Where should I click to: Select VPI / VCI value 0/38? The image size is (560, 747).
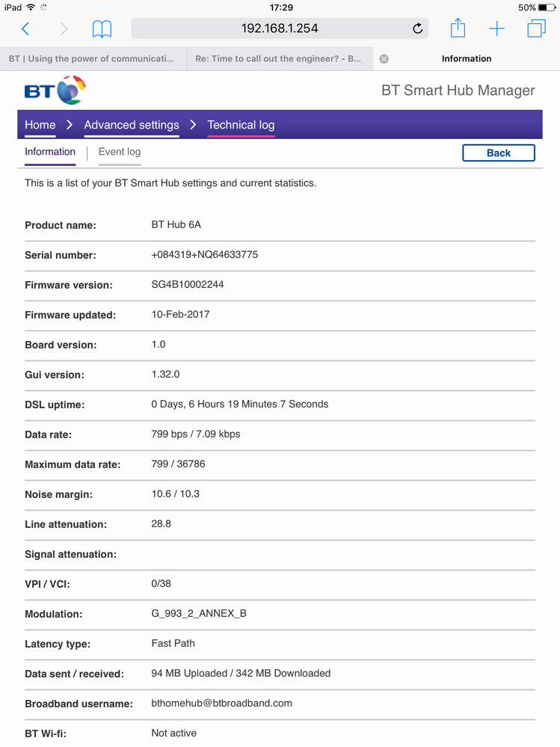161,583
